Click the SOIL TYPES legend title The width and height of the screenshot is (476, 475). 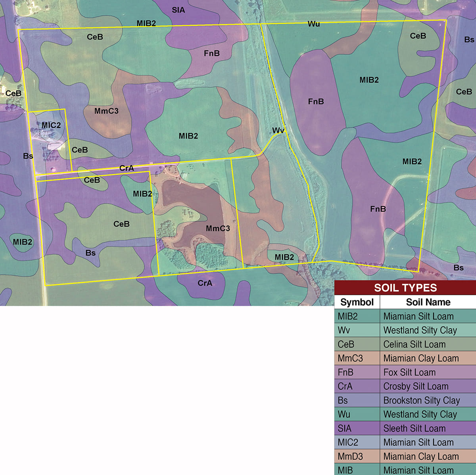tap(405, 288)
